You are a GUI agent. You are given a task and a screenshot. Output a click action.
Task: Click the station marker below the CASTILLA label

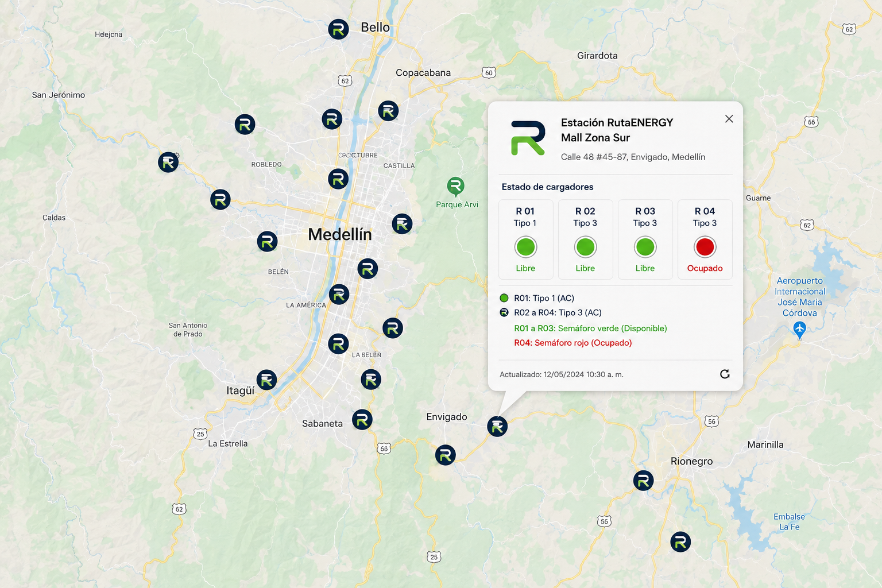click(402, 223)
